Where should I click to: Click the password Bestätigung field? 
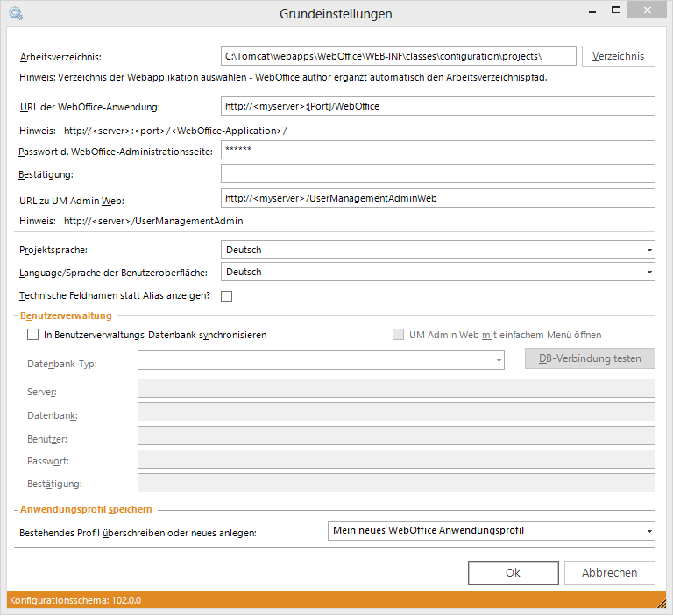438,173
